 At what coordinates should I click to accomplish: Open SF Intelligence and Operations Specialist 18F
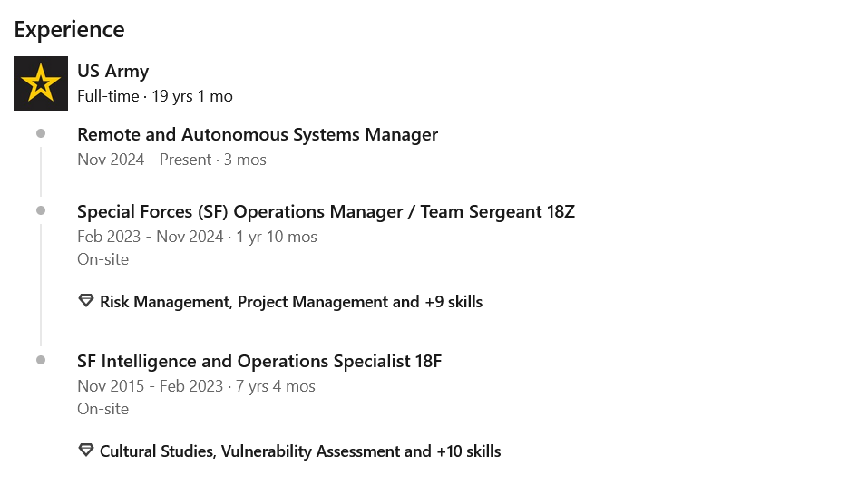(259, 361)
